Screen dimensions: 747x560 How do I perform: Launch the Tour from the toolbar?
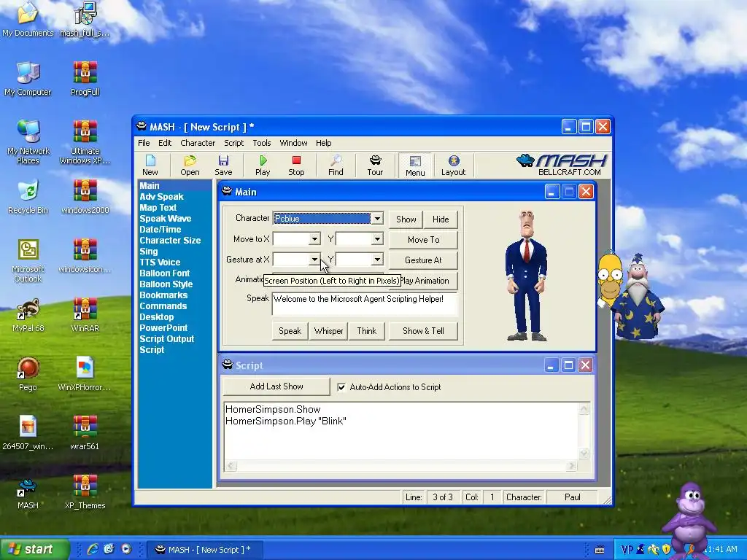(375, 165)
